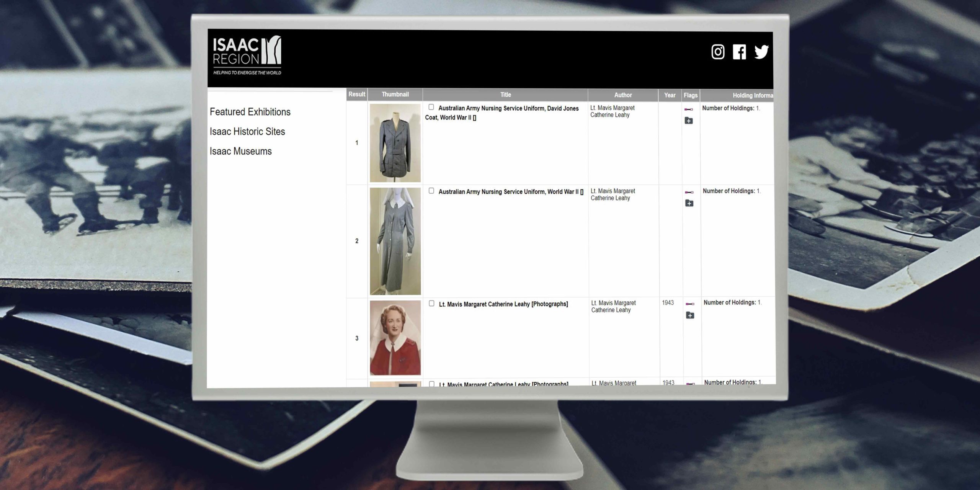Tick the David Jones Coat checkbox

tap(431, 107)
